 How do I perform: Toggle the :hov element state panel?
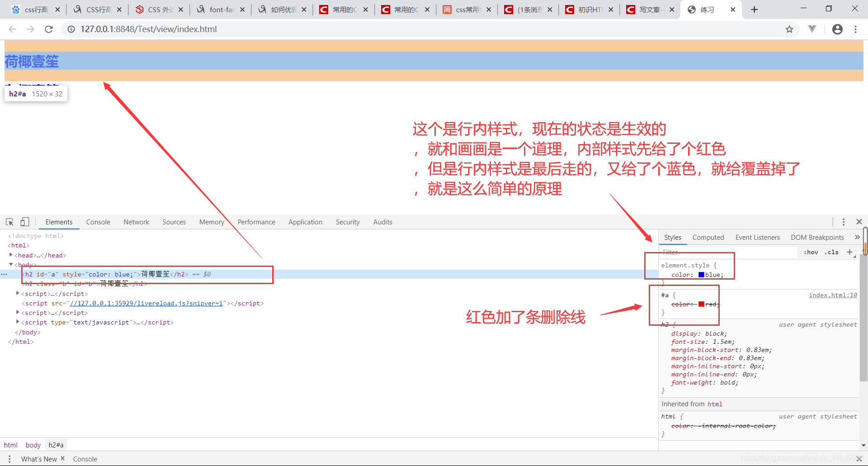point(811,252)
